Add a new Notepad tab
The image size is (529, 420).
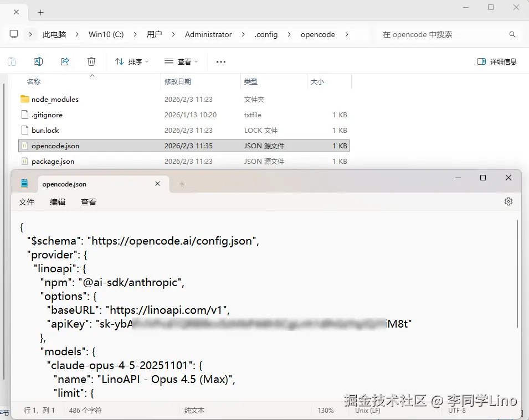point(182,184)
